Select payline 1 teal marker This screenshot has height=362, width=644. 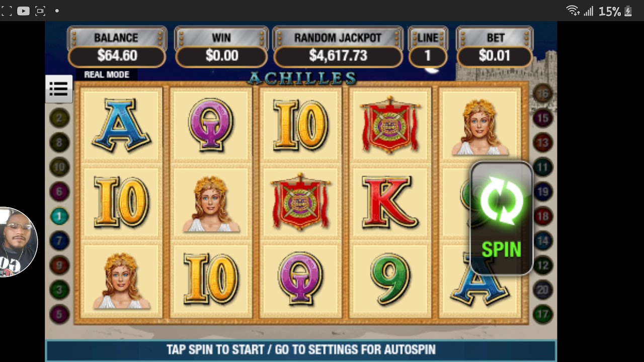59,216
